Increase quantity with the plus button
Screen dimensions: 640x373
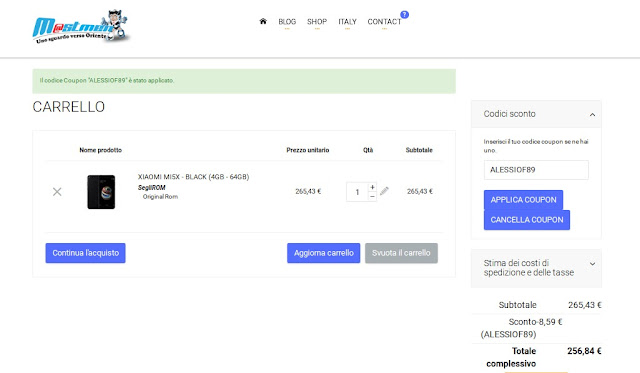pyautogui.click(x=372, y=187)
